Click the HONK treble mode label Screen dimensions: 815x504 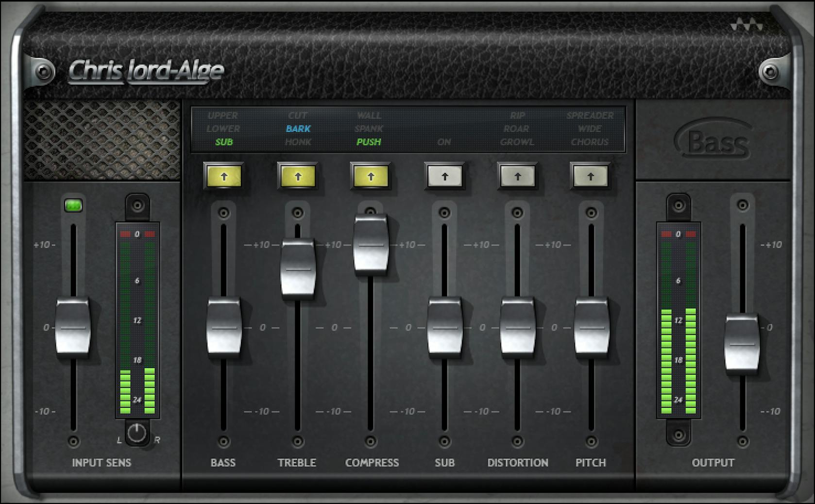click(299, 142)
